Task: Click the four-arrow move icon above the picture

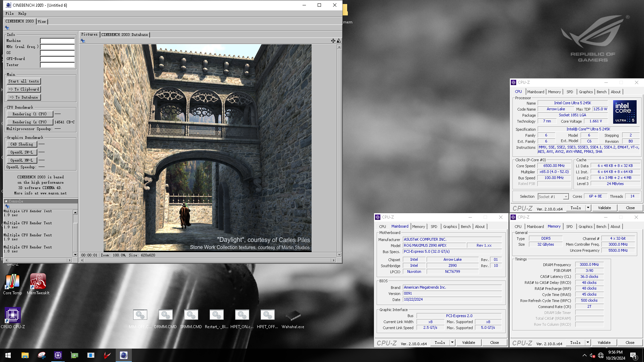Action: coord(333,41)
